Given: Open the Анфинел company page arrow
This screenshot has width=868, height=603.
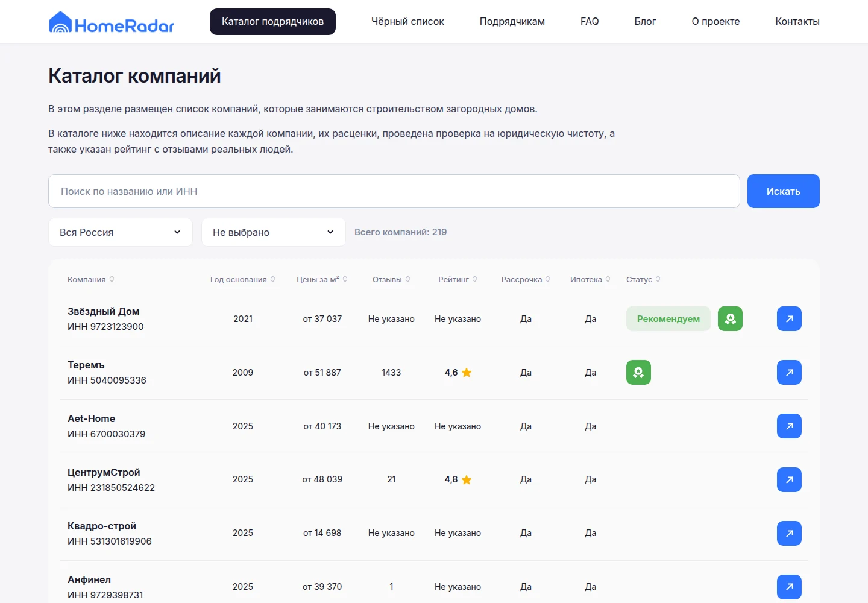Looking at the screenshot, I should (x=789, y=587).
